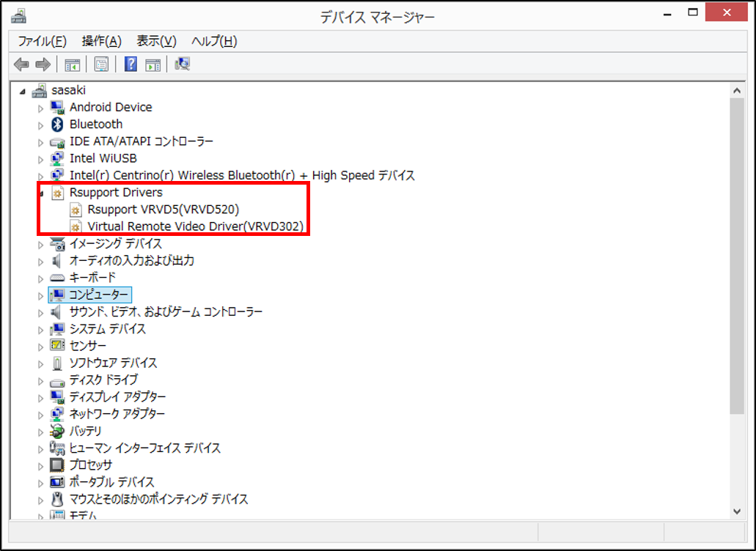Image resolution: width=756 pixels, height=551 pixels.
Task: Click the プロセッサ chip icon
Action: pos(57,465)
